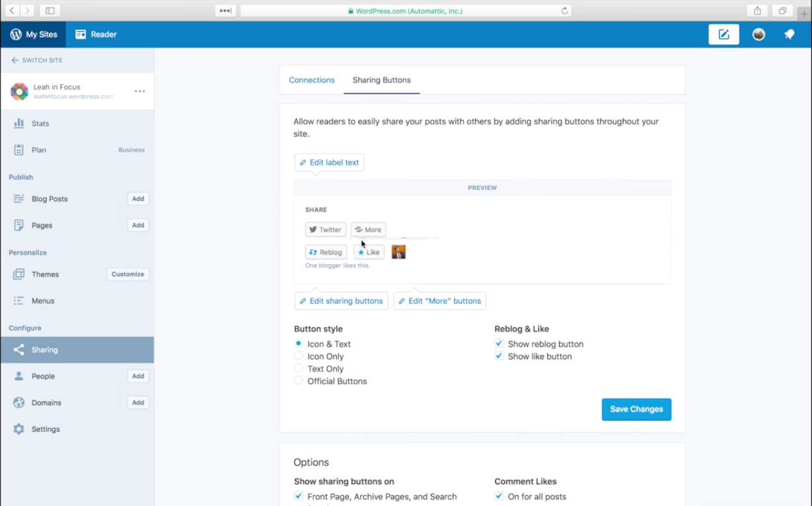
Task: Toggle the Show like button checkbox
Action: pyautogui.click(x=499, y=356)
